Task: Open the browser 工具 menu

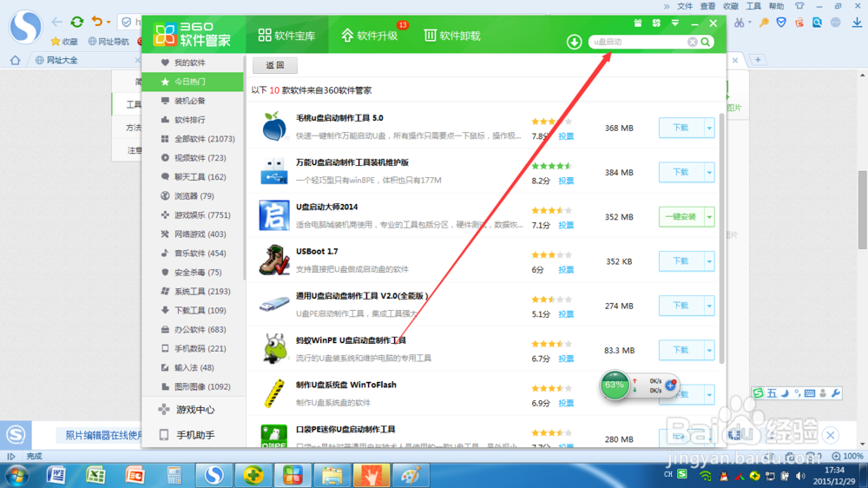Action: 753,6
